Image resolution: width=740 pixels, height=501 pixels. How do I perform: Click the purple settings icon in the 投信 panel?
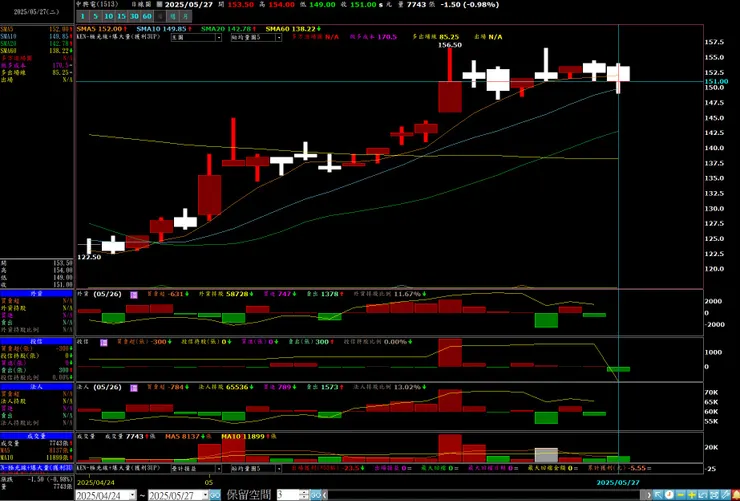(x=103, y=342)
